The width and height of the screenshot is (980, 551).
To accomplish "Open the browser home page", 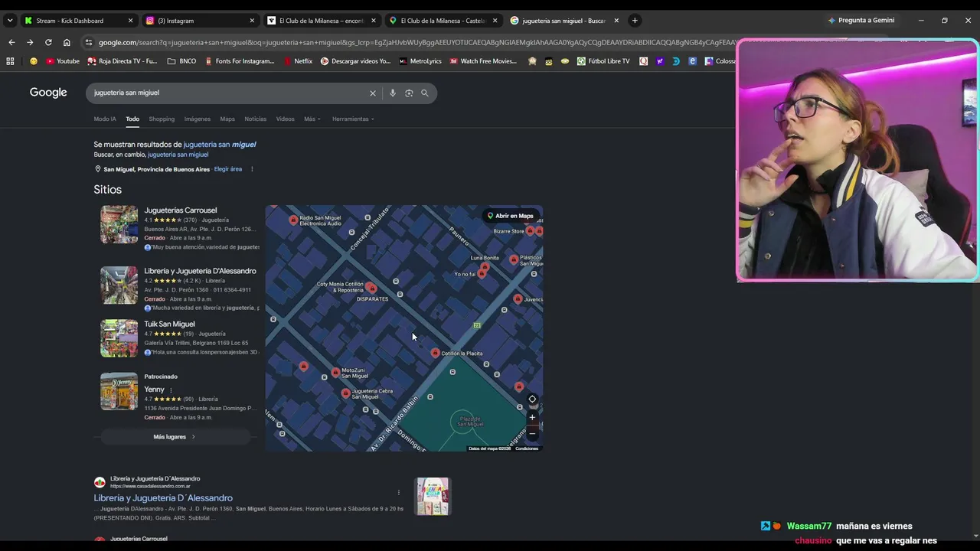I will coord(67,42).
